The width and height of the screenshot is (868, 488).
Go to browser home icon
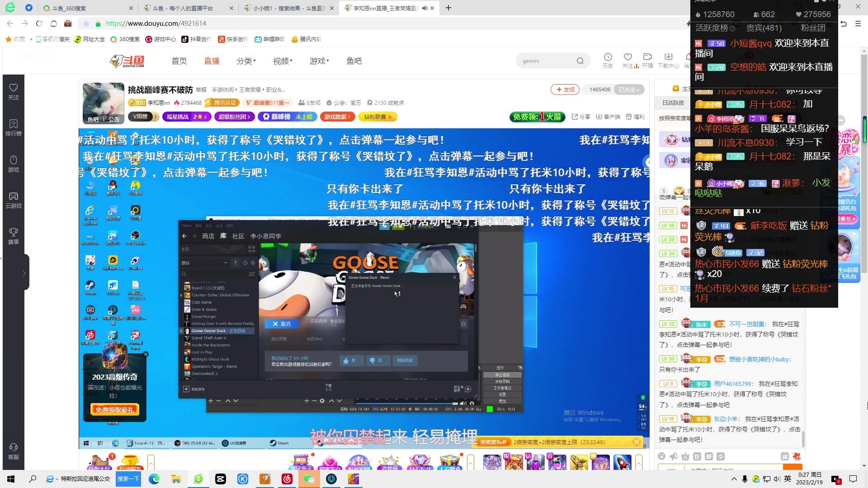54,23
